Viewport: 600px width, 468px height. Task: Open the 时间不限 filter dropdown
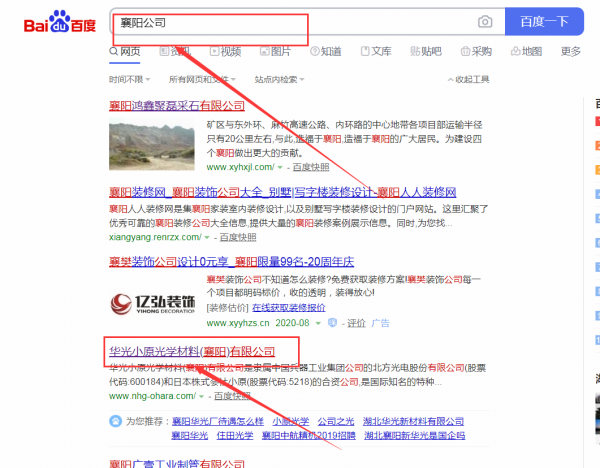pyautogui.click(x=129, y=79)
